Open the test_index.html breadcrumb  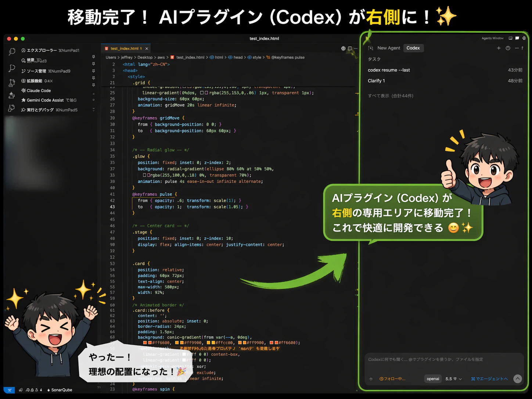[187, 57]
